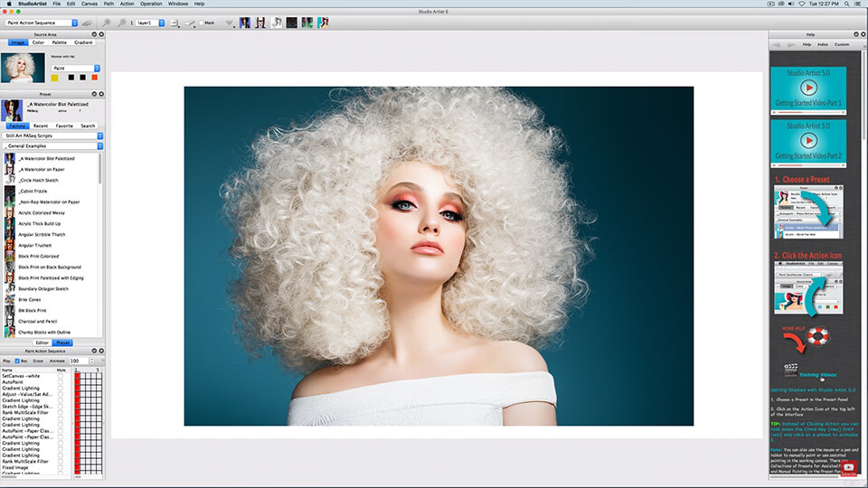Open the Training Videos link
The image size is (868, 488).
(x=817, y=374)
